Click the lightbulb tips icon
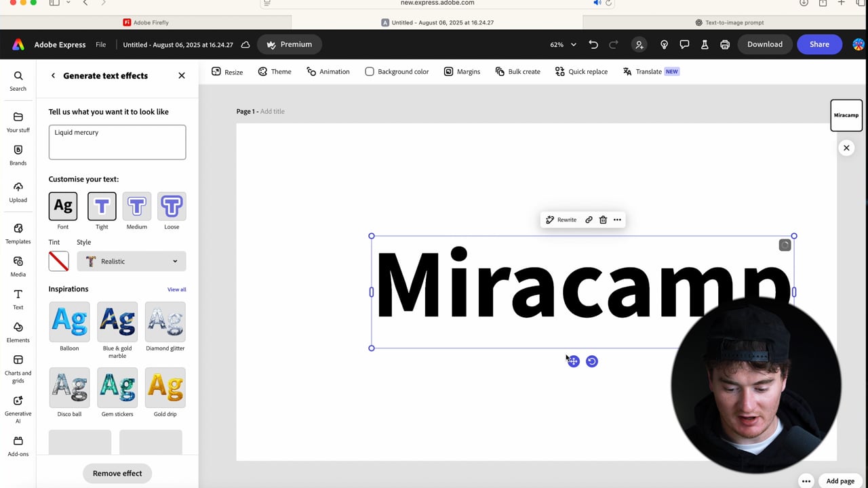This screenshot has width=868, height=488. pos(664,45)
